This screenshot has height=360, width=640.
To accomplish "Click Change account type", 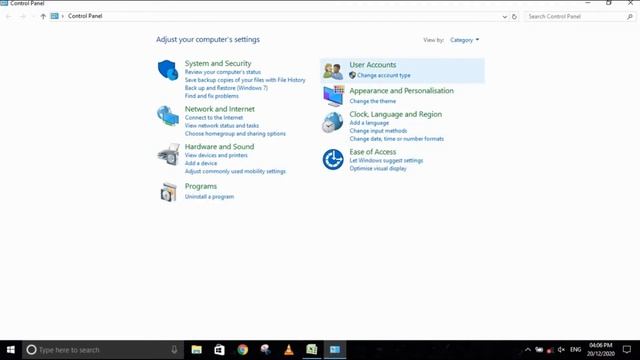I will (384, 76).
